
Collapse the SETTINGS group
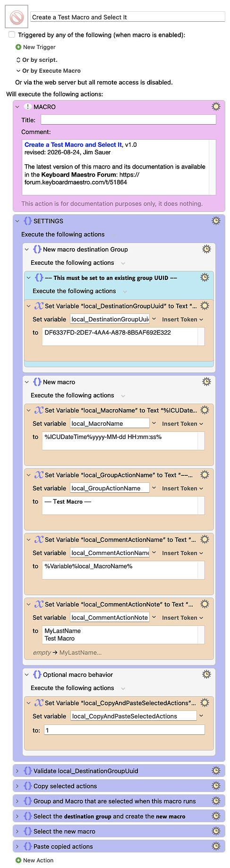(x=17, y=221)
